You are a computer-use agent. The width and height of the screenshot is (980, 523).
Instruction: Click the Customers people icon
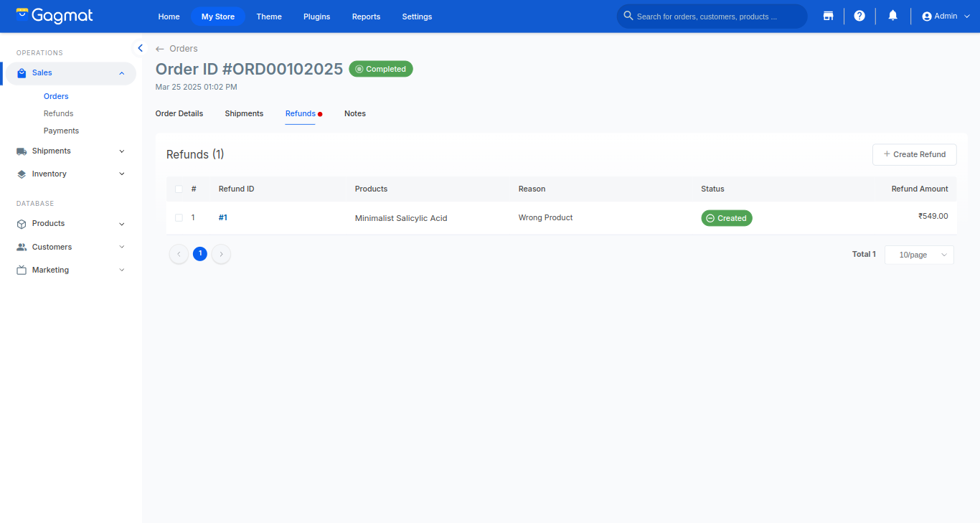(x=22, y=247)
